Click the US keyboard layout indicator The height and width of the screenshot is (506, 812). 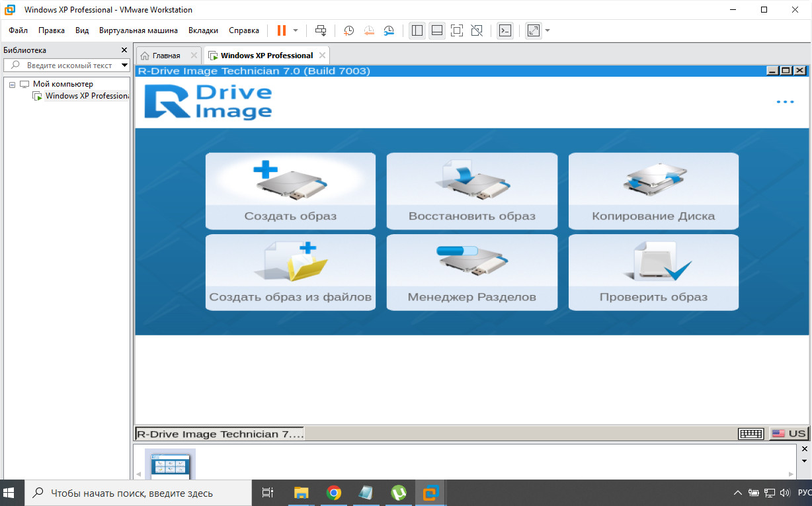tap(788, 433)
